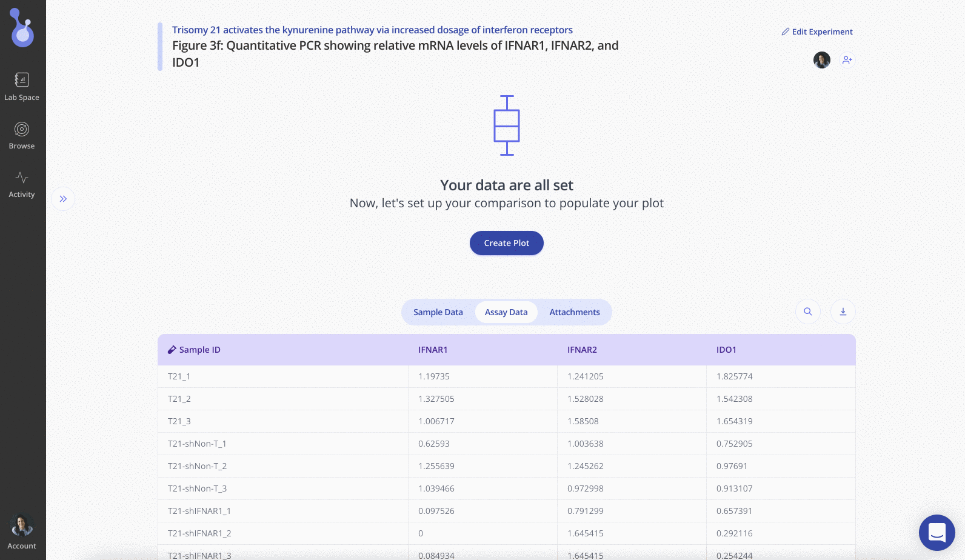Click the Create Plot button
The image size is (965, 560).
click(507, 243)
